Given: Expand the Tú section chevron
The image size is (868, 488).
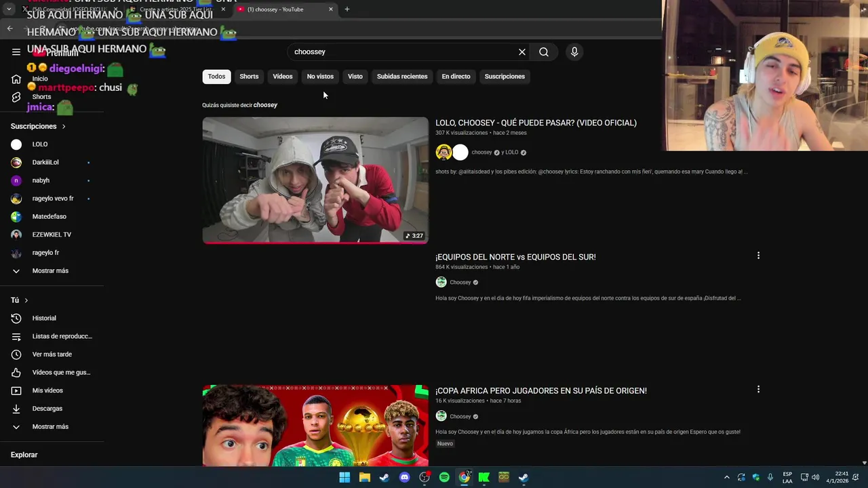Looking at the screenshot, I should point(26,300).
